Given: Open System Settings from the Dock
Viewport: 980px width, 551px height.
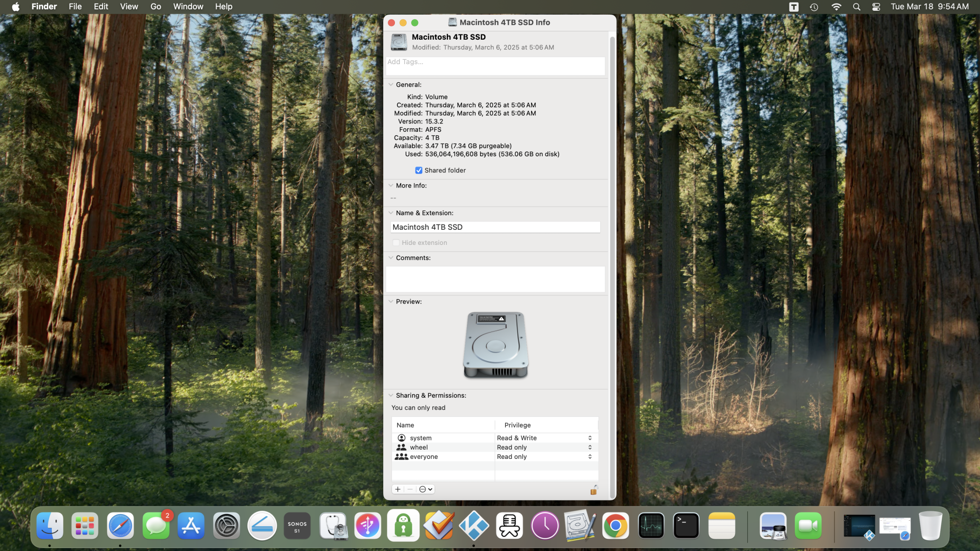Looking at the screenshot, I should 226,526.
